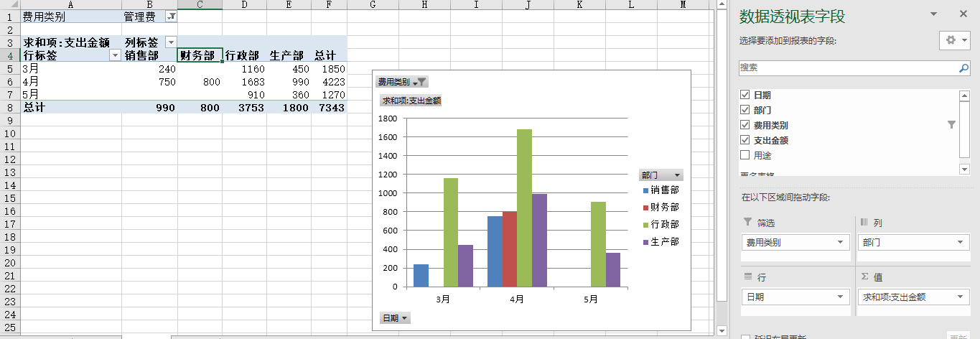Check the 用途 field checkbox
The width and height of the screenshot is (980, 339).
pyautogui.click(x=745, y=155)
